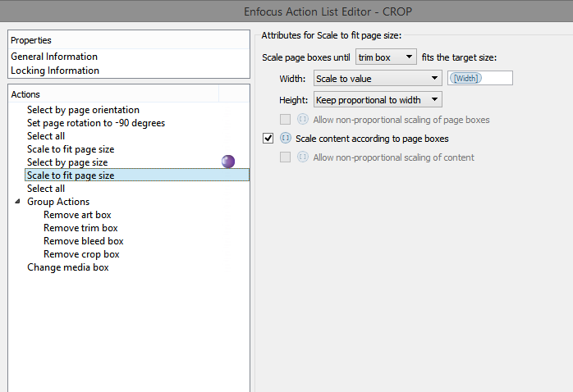The width and height of the screenshot is (573, 392).
Task: Open General Information properties
Action: coord(54,57)
